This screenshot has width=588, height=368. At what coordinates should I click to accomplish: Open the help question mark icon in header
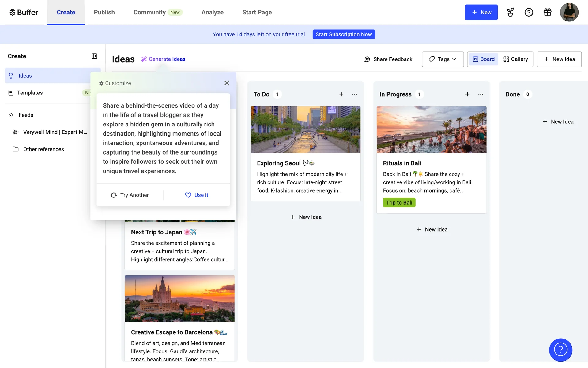(529, 12)
